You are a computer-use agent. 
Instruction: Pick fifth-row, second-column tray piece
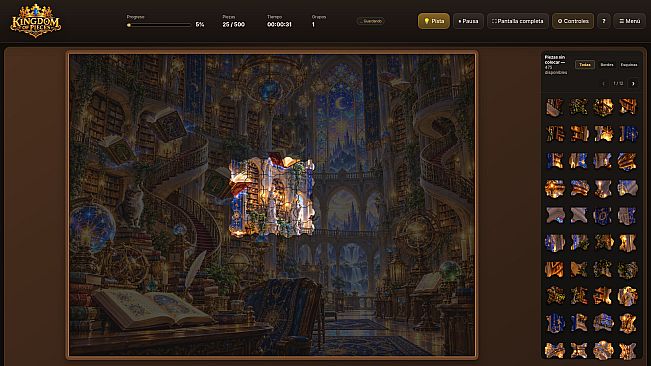[579, 215]
